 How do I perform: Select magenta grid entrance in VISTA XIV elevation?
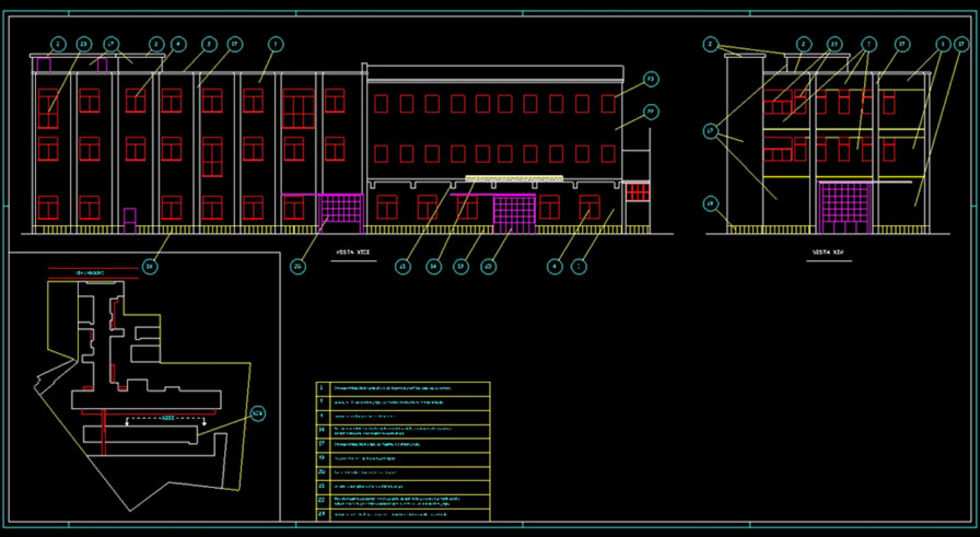point(845,209)
